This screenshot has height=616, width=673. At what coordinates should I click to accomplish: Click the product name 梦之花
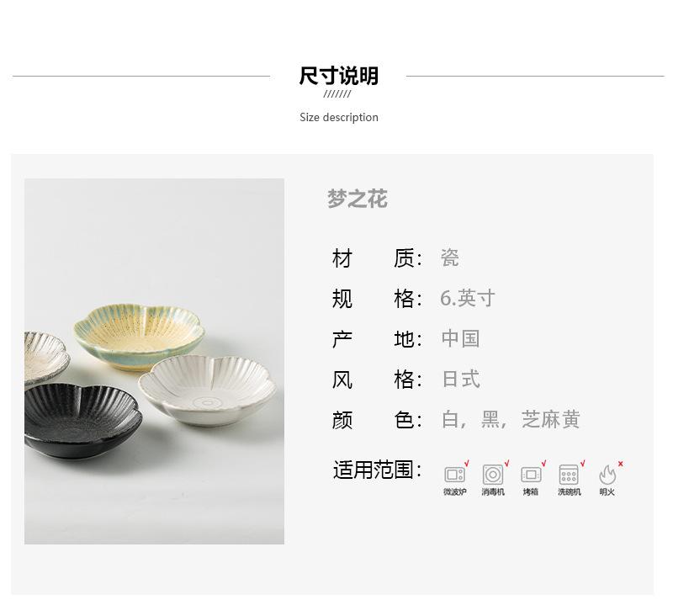358,199
